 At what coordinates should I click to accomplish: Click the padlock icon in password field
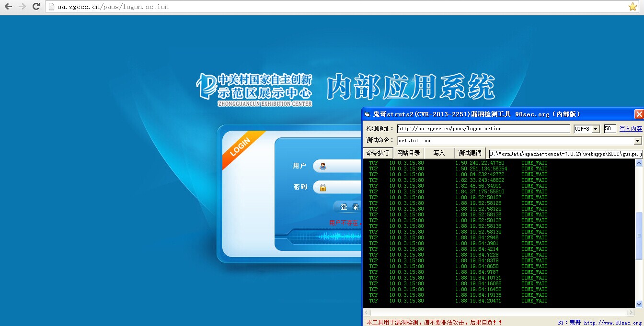click(x=323, y=187)
